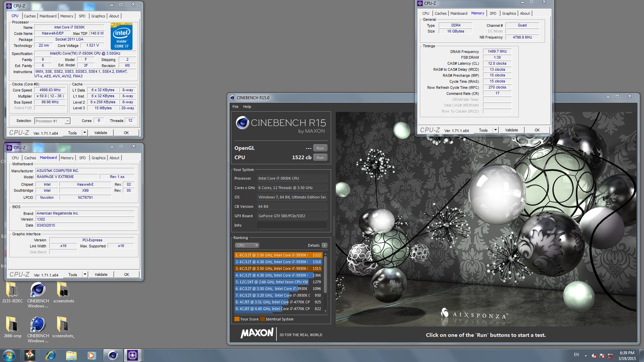The image size is (644, 362).
Task: Click the Details arrow in Ranking panel
Action: click(324, 245)
